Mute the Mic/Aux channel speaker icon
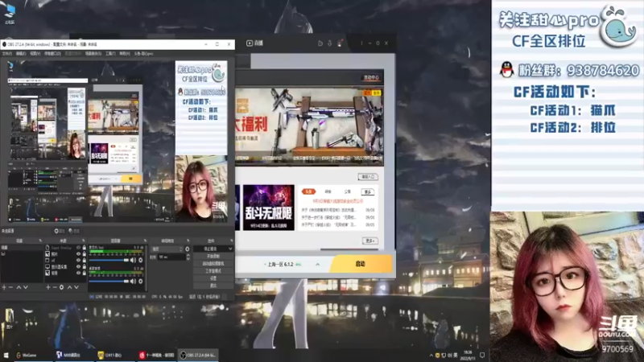This screenshot has height=362, width=644. pos(133,260)
